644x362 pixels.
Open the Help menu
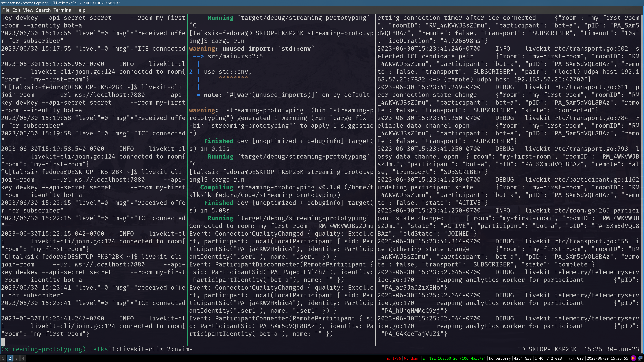click(80, 10)
